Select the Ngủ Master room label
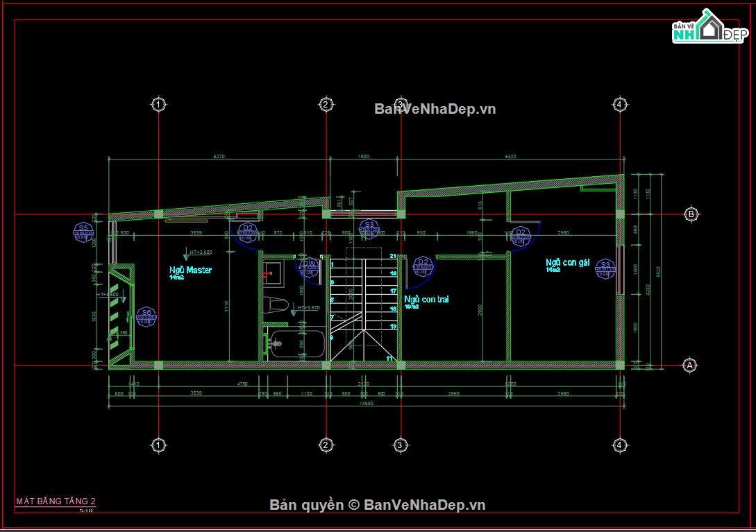 pyautogui.click(x=190, y=271)
